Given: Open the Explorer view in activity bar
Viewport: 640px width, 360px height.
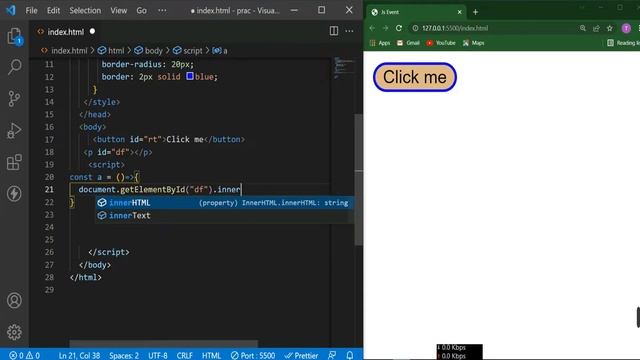Looking at the screenshot, I should [x=14, y=36].
